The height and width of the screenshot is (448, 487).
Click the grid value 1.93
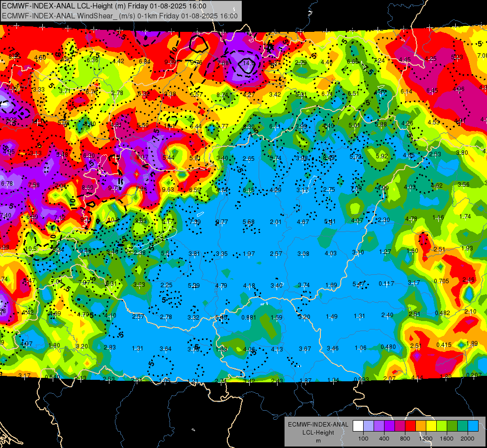coord(467,248)
